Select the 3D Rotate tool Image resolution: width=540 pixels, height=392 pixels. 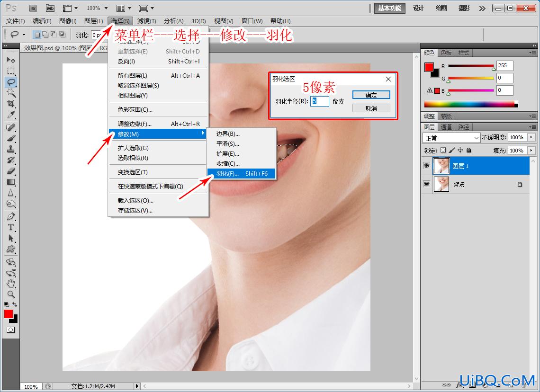[11, 262]
